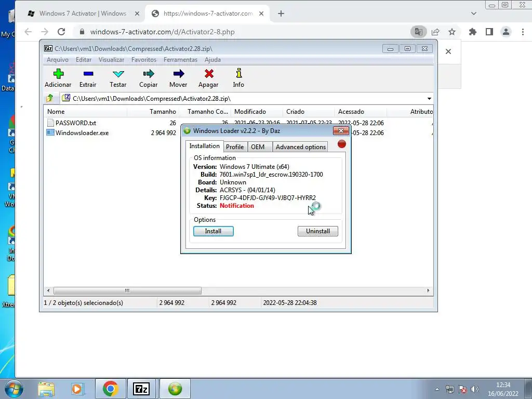The image size is (532, 399).
Task: Click the 7-Zip scrollbar left arrow
Action: tap(48, 291)
